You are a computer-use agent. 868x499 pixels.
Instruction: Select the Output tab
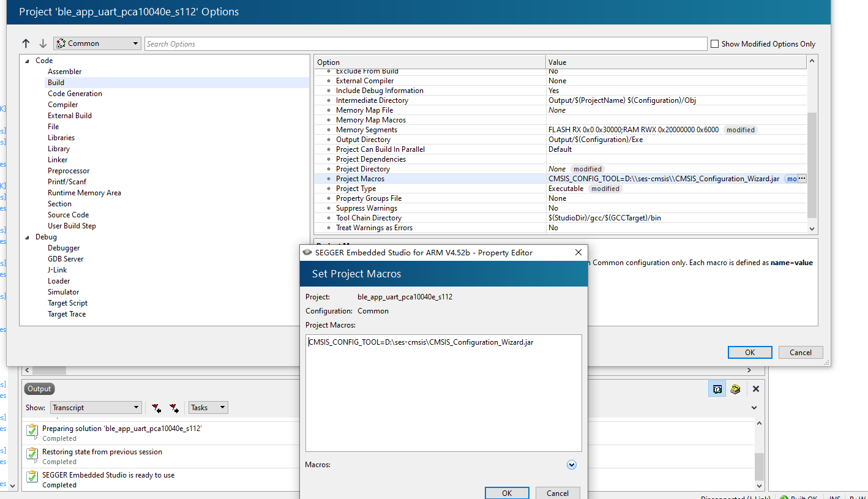39,388
